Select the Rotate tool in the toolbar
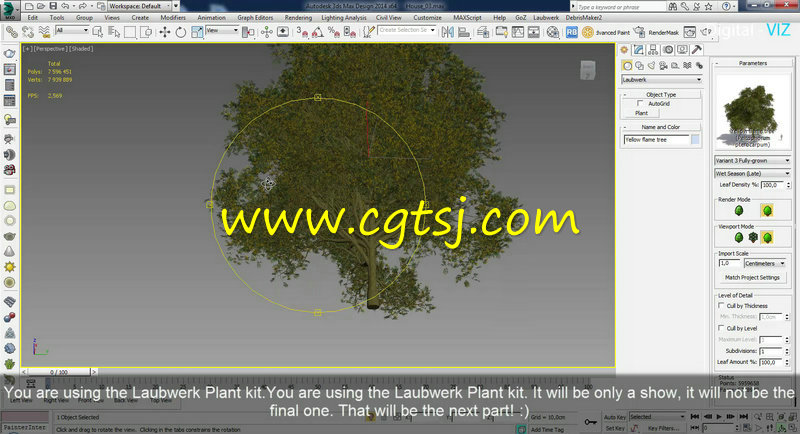 pyautogui.click(x=181, y=32)
